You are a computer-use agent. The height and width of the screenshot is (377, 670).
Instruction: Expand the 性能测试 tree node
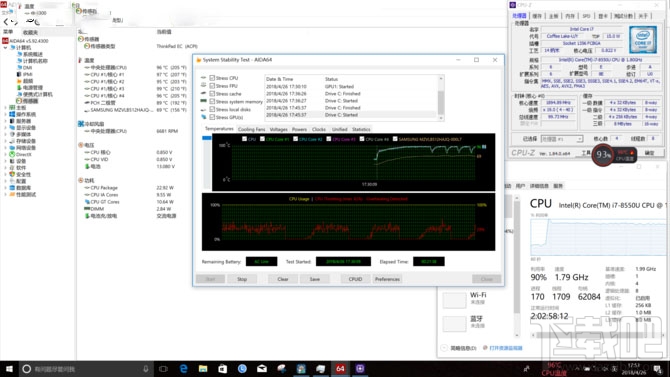point(5,194)
